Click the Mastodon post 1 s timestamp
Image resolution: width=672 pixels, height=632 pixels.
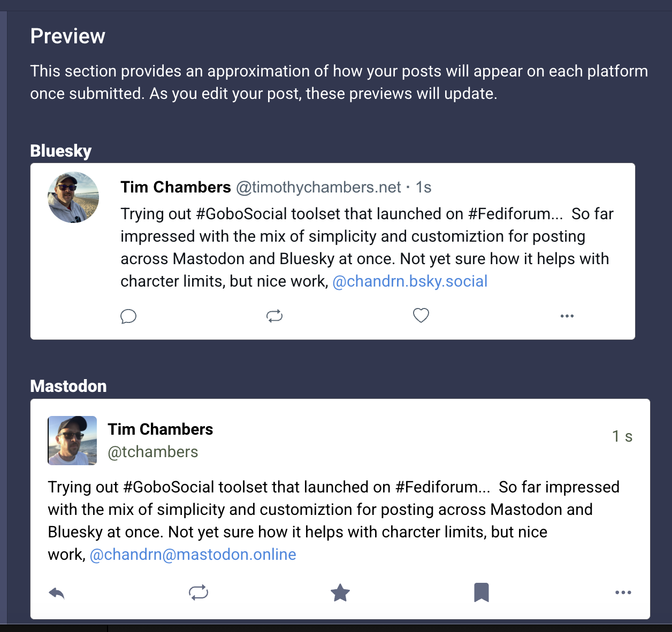(622, 436)
